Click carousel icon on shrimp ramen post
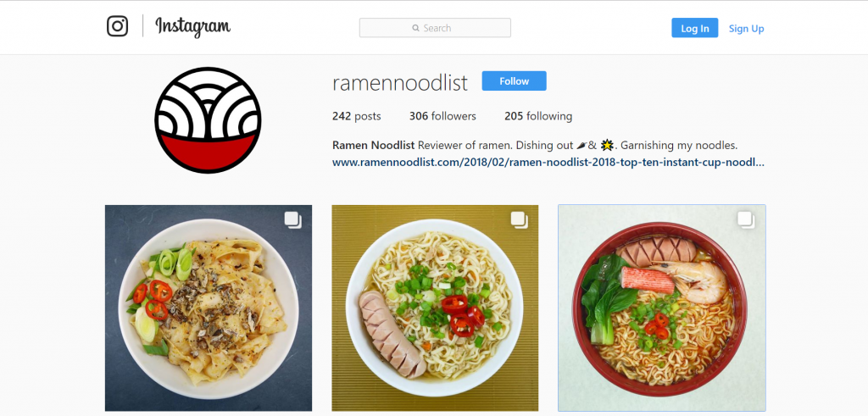Screen dimensions: 868x416 tap(746, 220)
